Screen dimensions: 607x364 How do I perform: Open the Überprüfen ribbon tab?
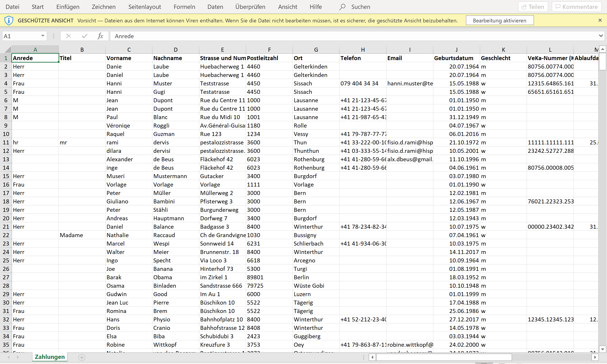coord(250,7)
